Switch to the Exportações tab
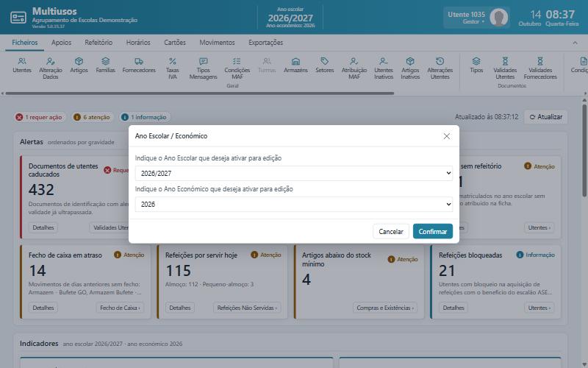 click(265, 43)
